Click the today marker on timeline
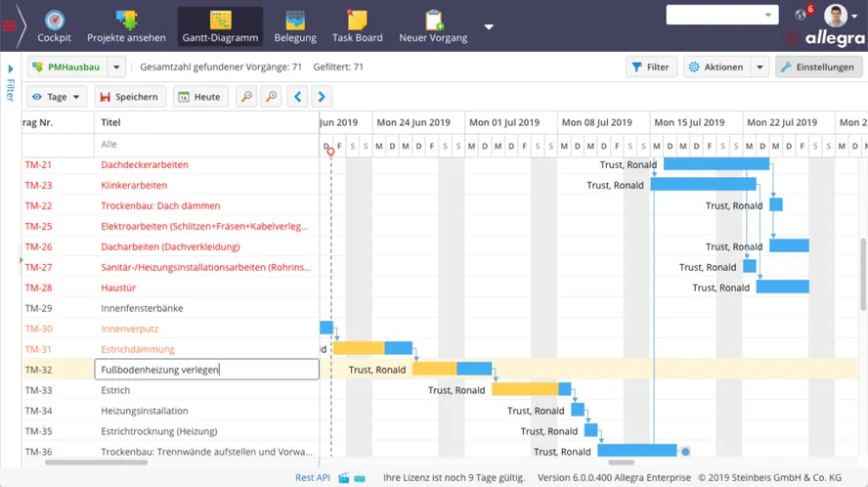The width and height of the screenshot is (868, 487). click(330, 152)
